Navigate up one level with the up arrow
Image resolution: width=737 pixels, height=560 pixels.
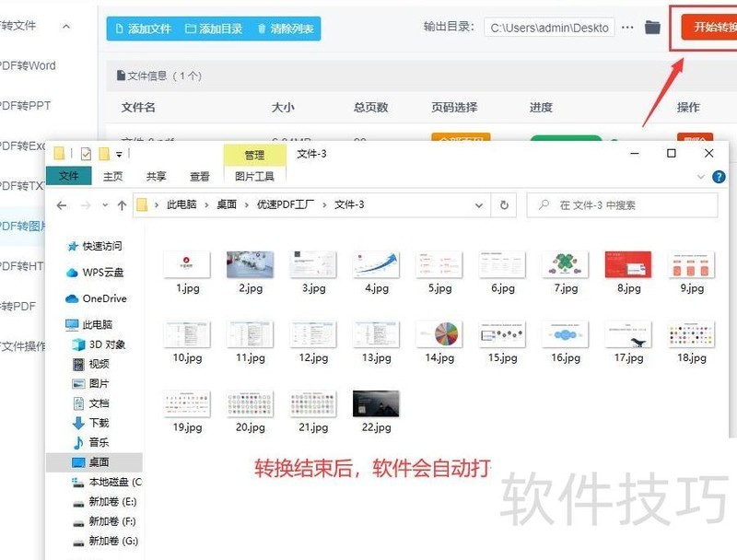tap(122, 205)
